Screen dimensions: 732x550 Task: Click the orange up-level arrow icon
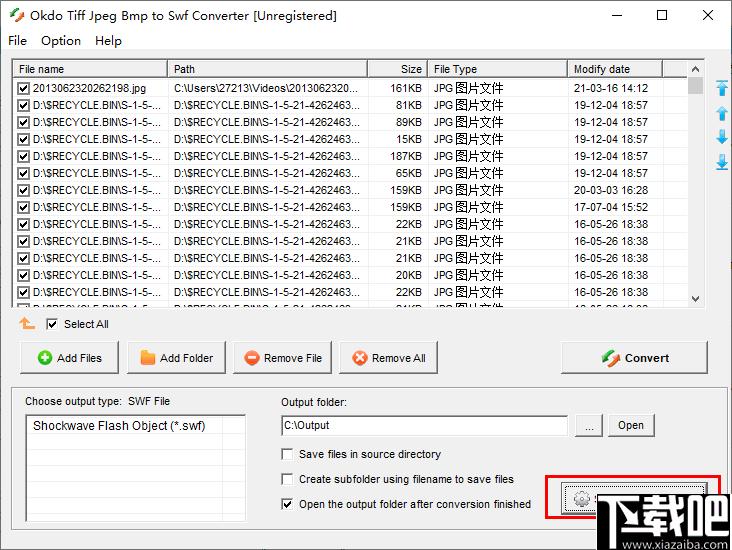click(x=27, y=324)
